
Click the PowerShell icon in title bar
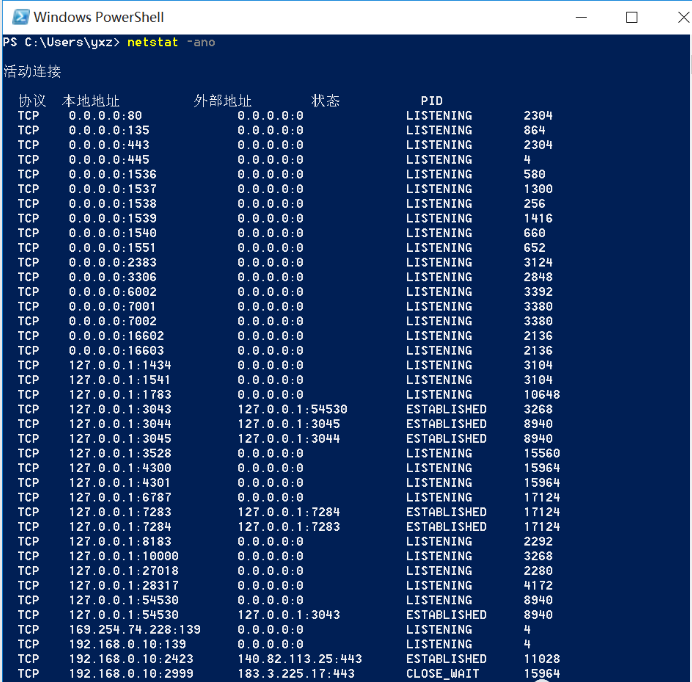click(x=20, y=17)
